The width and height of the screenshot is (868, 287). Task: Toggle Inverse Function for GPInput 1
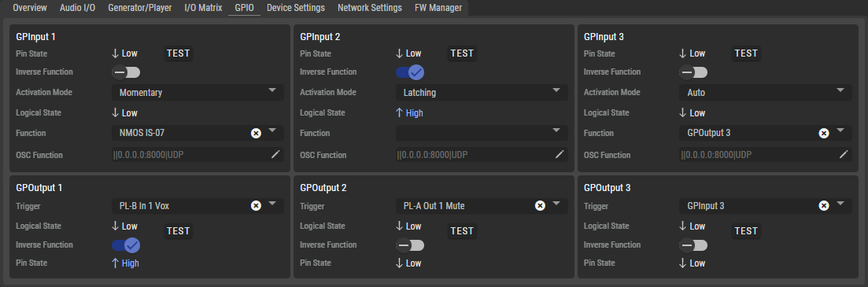click(x=126, y=72)
